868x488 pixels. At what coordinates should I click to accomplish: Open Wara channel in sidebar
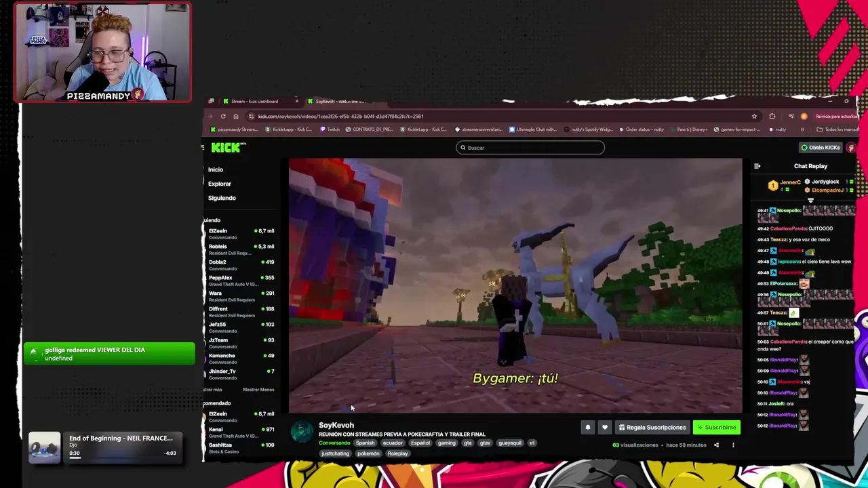pyautogui.click(x=241, y=296)
